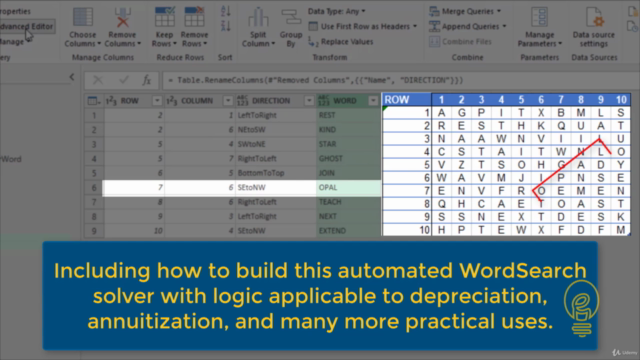640x360 pixels.
Task: Click the WORD column data type icon
Action: 324,100
